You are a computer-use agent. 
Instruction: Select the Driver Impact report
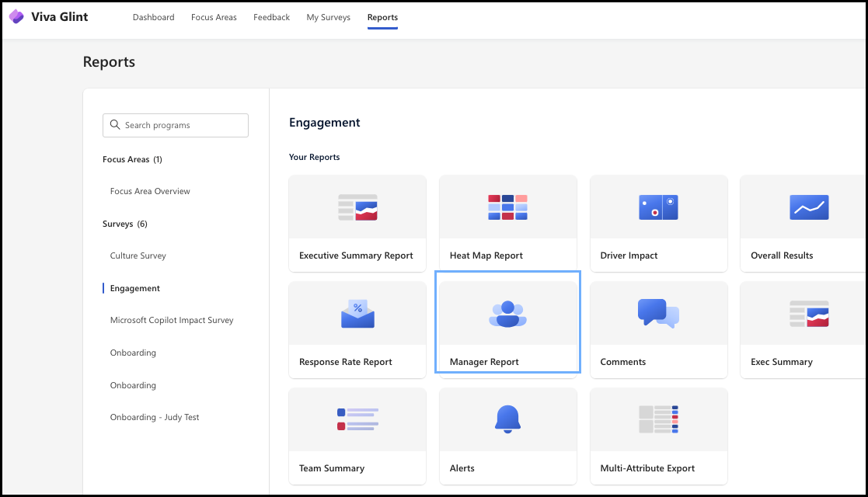coord(658,224)
